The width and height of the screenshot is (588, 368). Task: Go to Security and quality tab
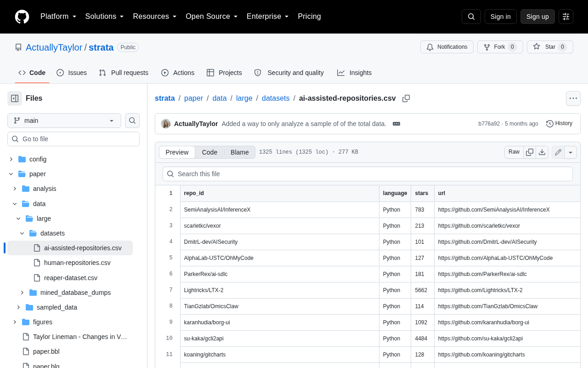pos(289,73)
